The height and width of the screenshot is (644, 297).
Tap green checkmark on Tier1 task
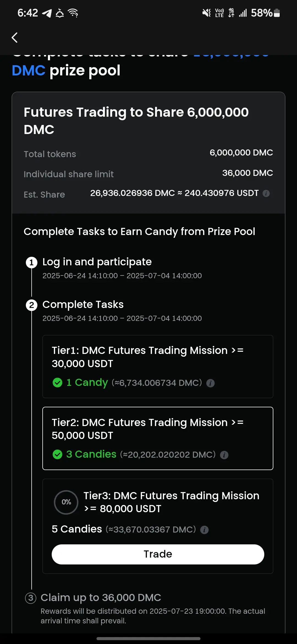point(57,383)
